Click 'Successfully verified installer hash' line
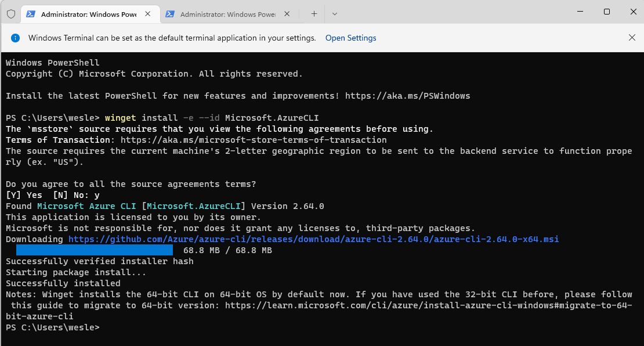Viewport: 644px width, 346px height. pyautogui.click(x=99, y=261)
